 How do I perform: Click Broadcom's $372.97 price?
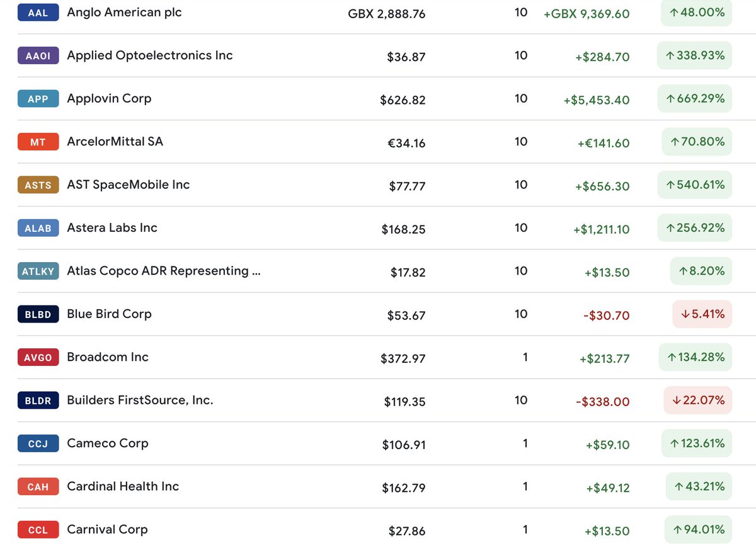click(403, 359)
